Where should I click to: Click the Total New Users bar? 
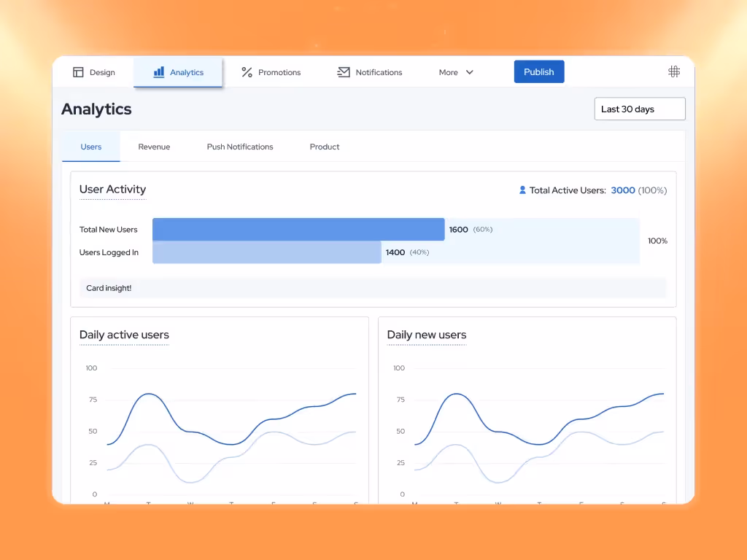tap(298, 229)
